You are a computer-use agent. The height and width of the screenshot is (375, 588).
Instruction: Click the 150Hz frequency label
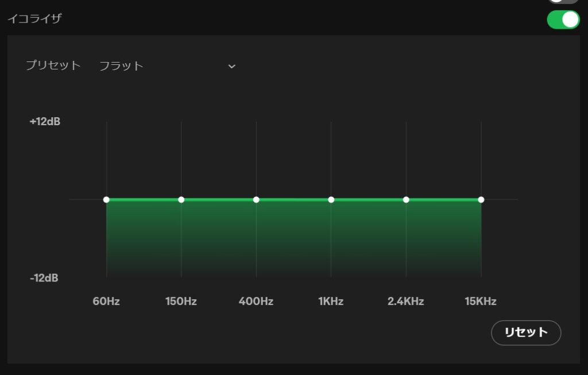[x=181, y=301]
